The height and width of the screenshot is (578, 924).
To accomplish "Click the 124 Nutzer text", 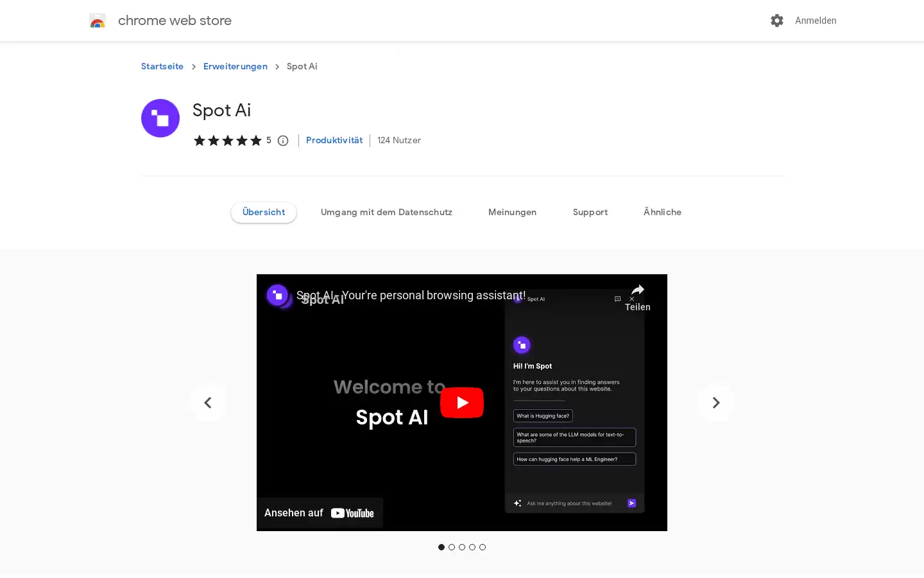I will click(x=399, y=140).
